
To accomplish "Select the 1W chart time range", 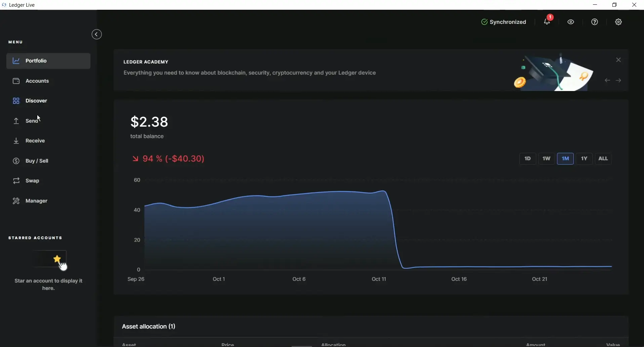I will 546,159.
